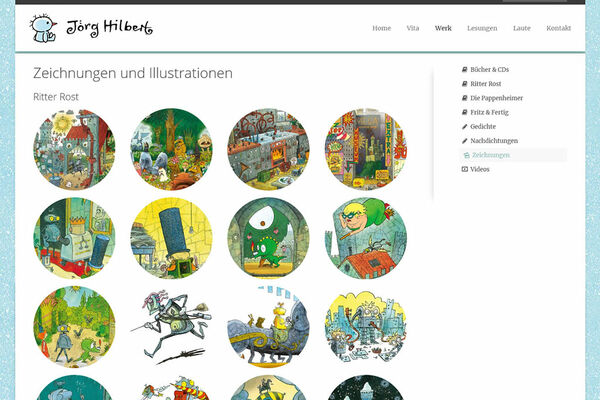Viewport: 600px width, 400px height.
Task: Open the Videos sidebar link
Action: [480, 169]
